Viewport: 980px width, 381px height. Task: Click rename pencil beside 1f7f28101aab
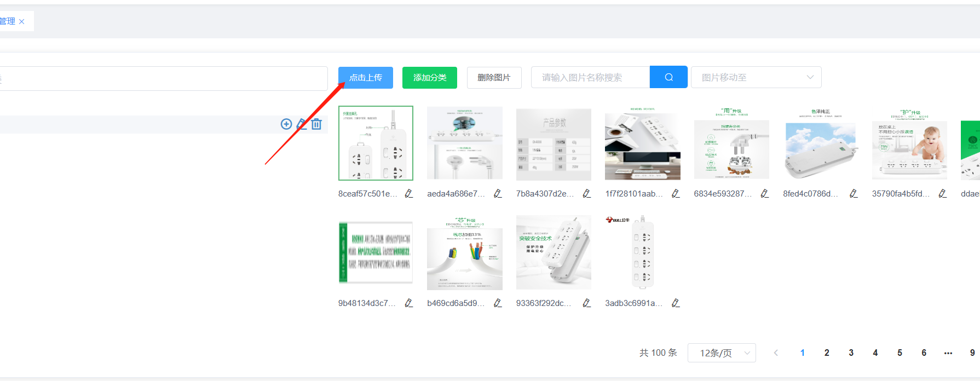pyautogui.click(x=676, y=193)
